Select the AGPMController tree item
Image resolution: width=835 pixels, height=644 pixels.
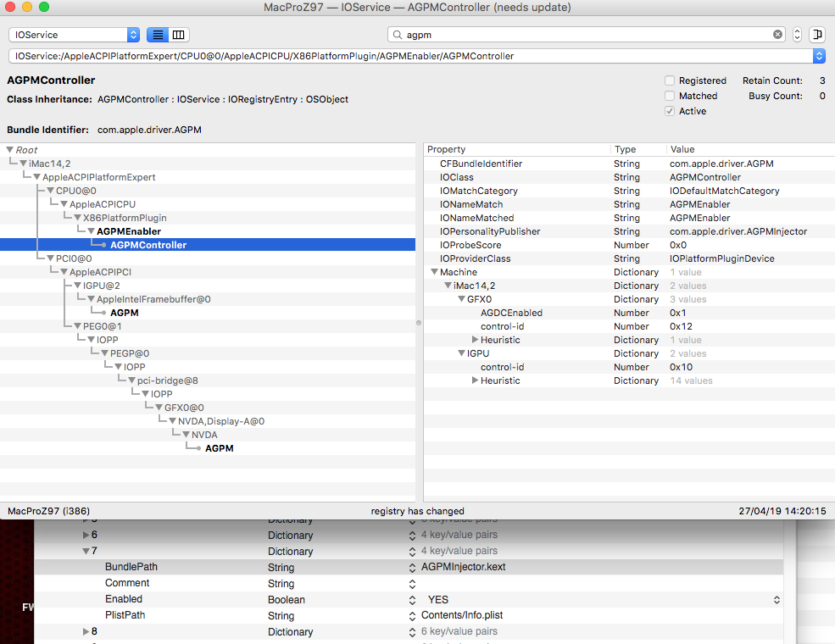point(148,245)
